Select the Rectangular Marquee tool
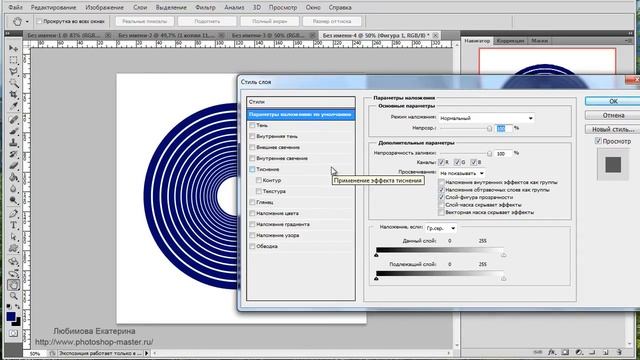640x360 pixels. 13,60
